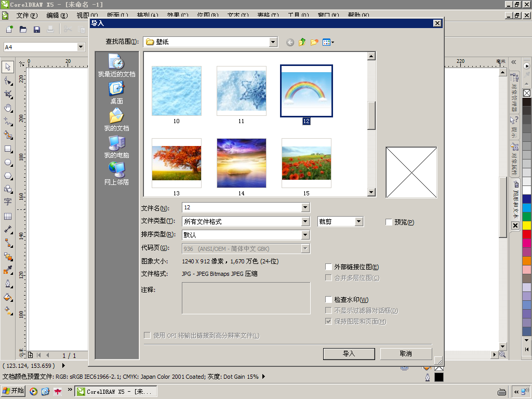
Task: Click New document toolbar icon
Action: click(9, 30)
